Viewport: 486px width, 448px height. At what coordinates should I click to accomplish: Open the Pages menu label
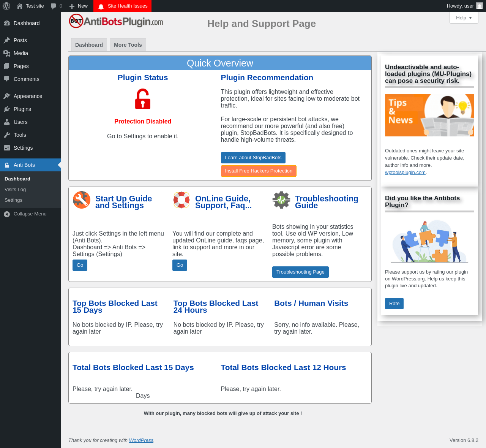coord(21,66)
